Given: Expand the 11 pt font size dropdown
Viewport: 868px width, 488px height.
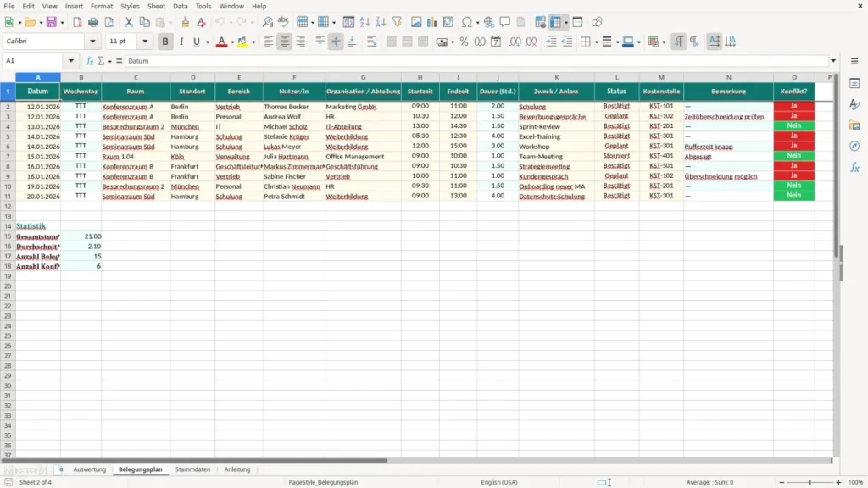Looking at the screenshot, I should (x=145, y=42).
